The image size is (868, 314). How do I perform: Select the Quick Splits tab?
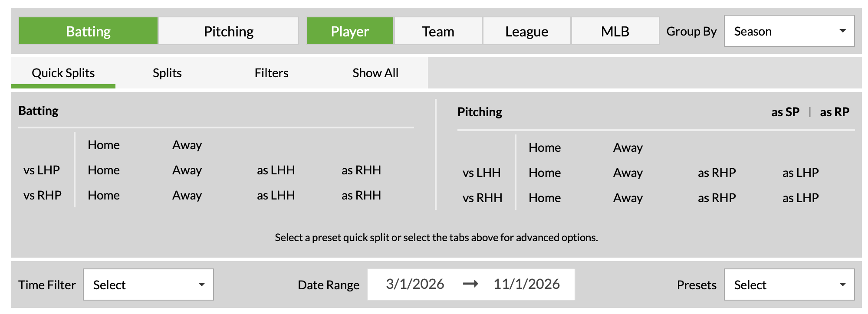(x=63, y=73)
